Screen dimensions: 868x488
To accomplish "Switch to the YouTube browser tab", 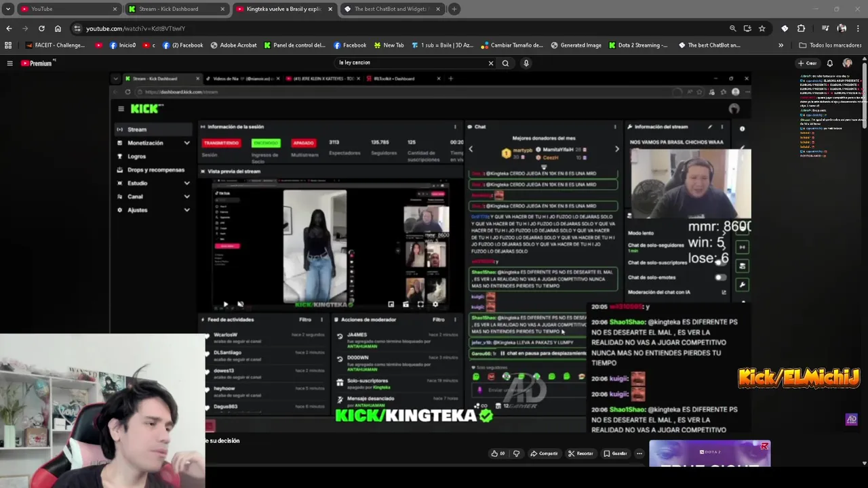I will (x=66, y=9).
